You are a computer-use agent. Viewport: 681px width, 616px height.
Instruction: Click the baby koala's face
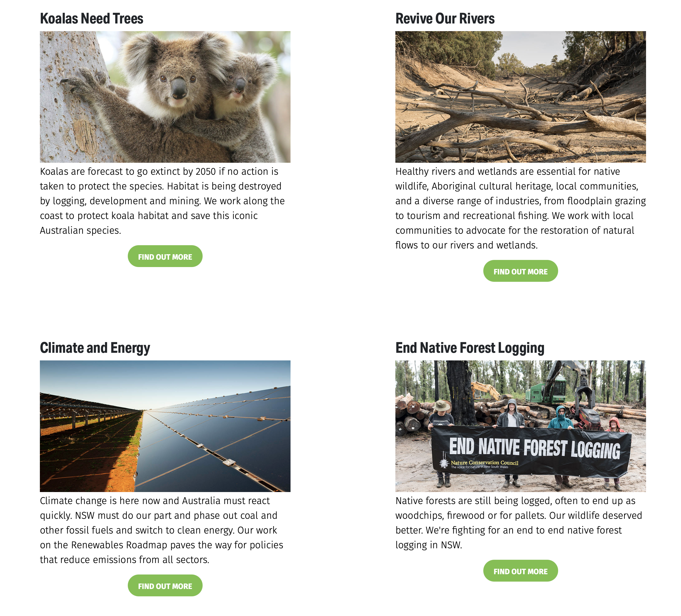(238, 84)
